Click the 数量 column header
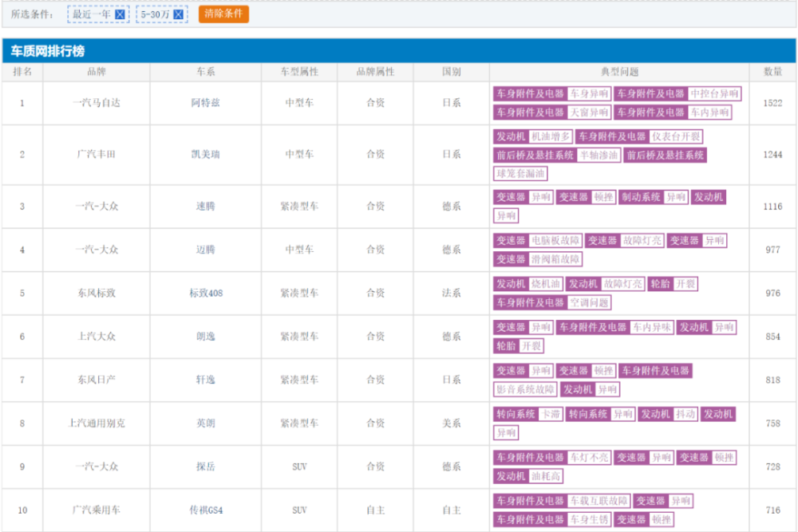Screen dimensions: 798x532 [x=772, y=72]
